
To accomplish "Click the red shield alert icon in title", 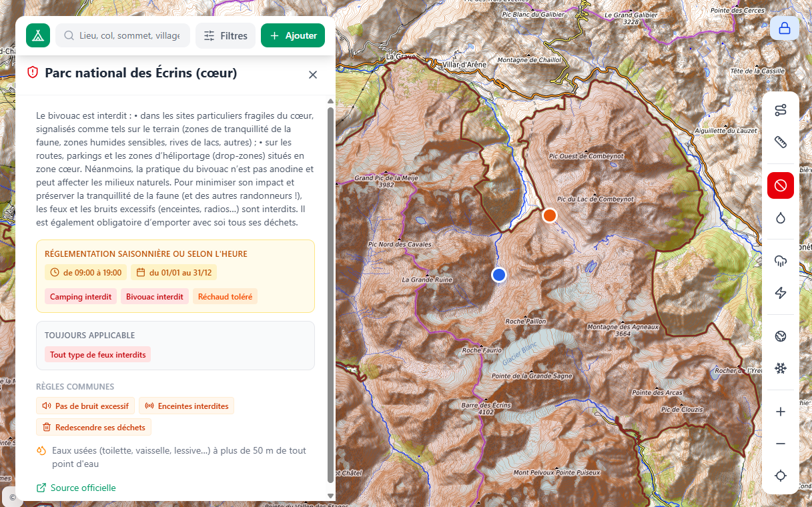I will (x=33, y=72).
